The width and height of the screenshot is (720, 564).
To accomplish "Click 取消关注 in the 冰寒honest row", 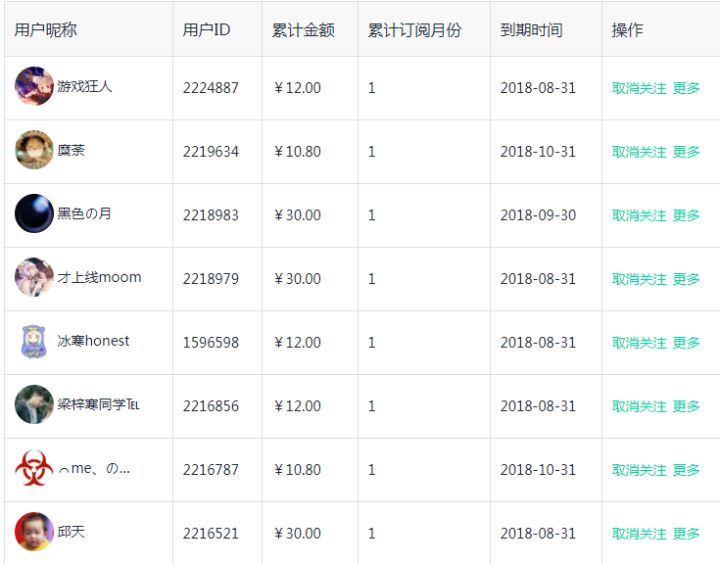I will click(x=638, y=343).
